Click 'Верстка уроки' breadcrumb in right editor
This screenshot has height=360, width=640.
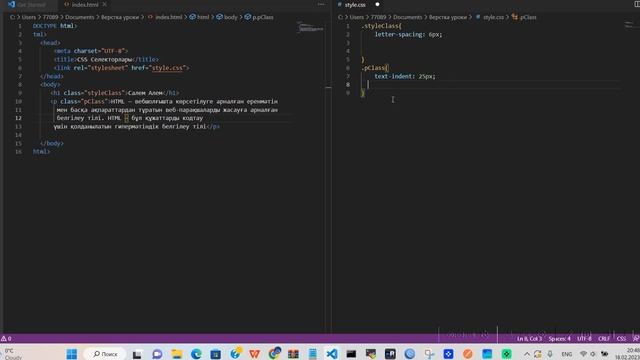[448, 17]
